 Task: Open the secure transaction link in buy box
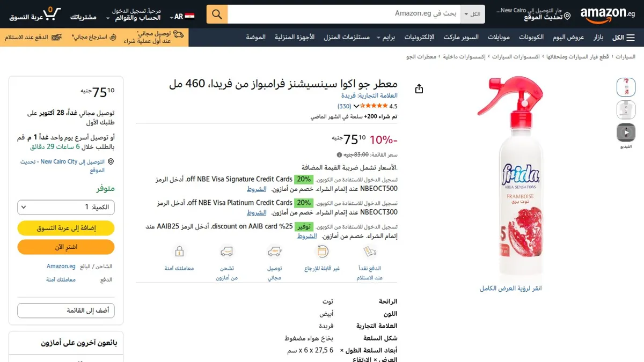click(x=61, y=279)
